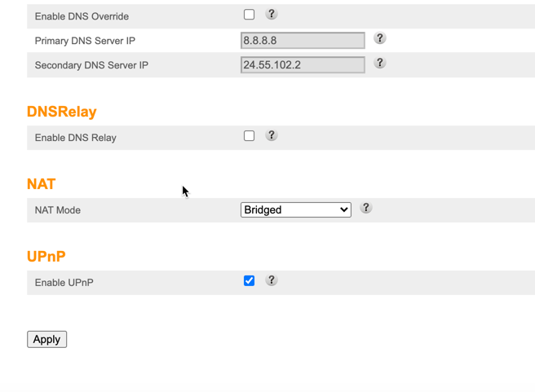Click the orange DNSRelay section heading

(x=62, y=112)
